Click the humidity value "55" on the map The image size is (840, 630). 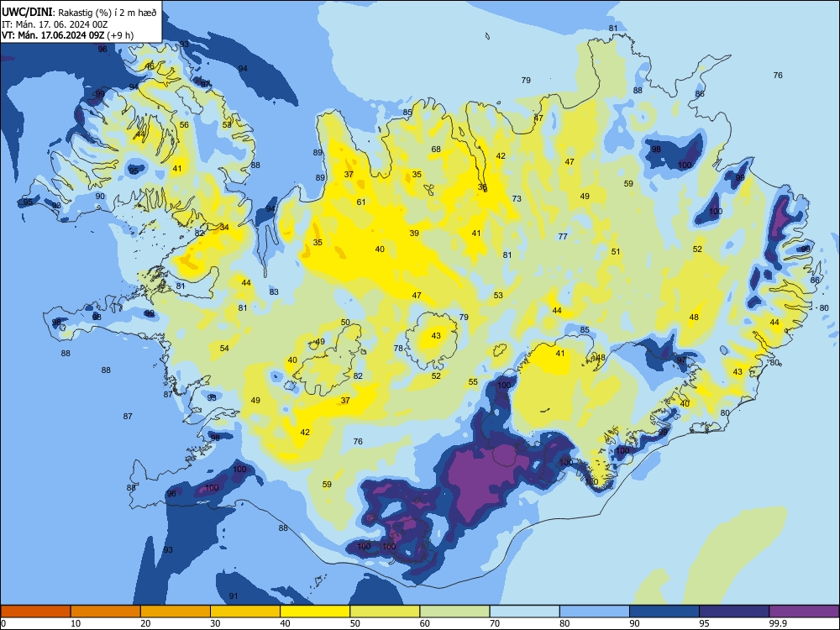pyautogui.click(x=473, y=382)
